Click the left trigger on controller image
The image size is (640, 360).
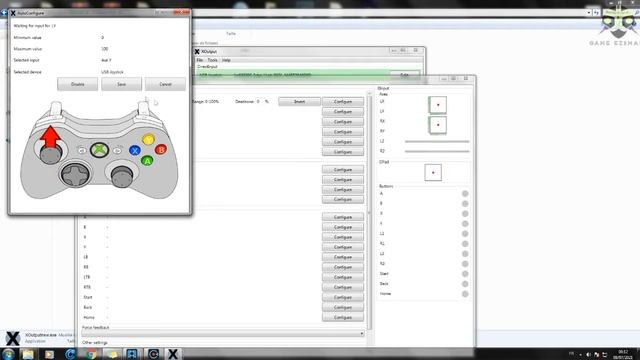[56, 108]
